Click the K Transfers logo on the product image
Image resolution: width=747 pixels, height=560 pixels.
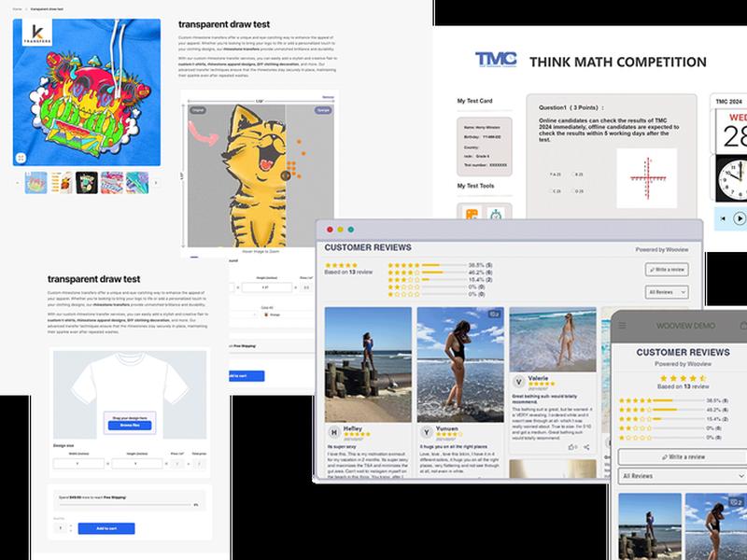(x=37, y=33)
